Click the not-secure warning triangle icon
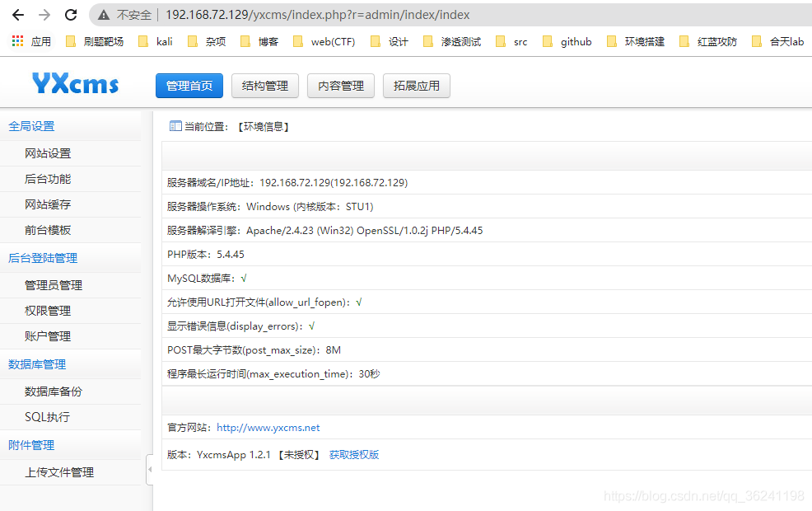Image resolution: width=812 pixels, height=511 pixels. point(104,15)
